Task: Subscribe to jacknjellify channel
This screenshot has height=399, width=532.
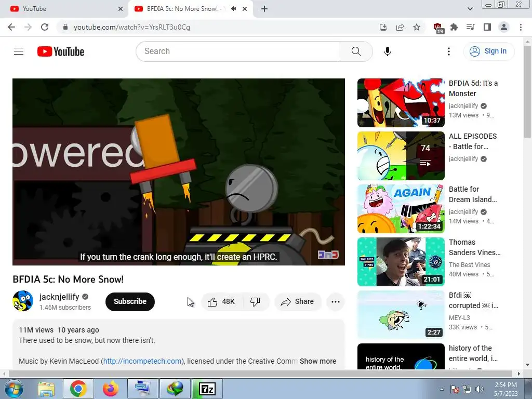Action: click(130, 302)
